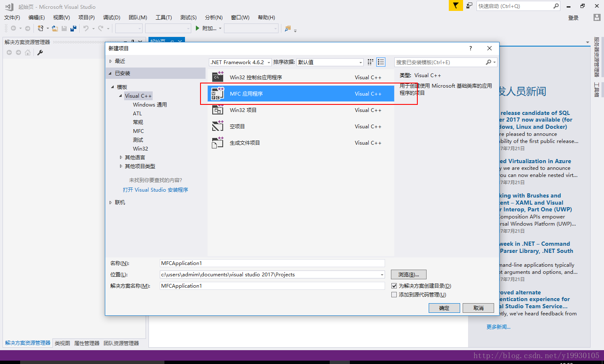This screenshot has height=364, width=604.
Task: Click the notifications flag icon
Action: (x=456, y=6)
